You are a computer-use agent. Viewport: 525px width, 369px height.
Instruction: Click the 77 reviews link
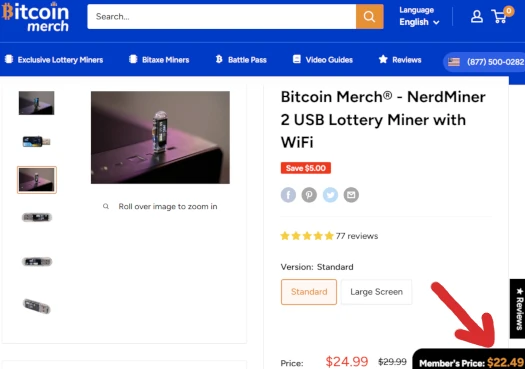tap(357, 236)
